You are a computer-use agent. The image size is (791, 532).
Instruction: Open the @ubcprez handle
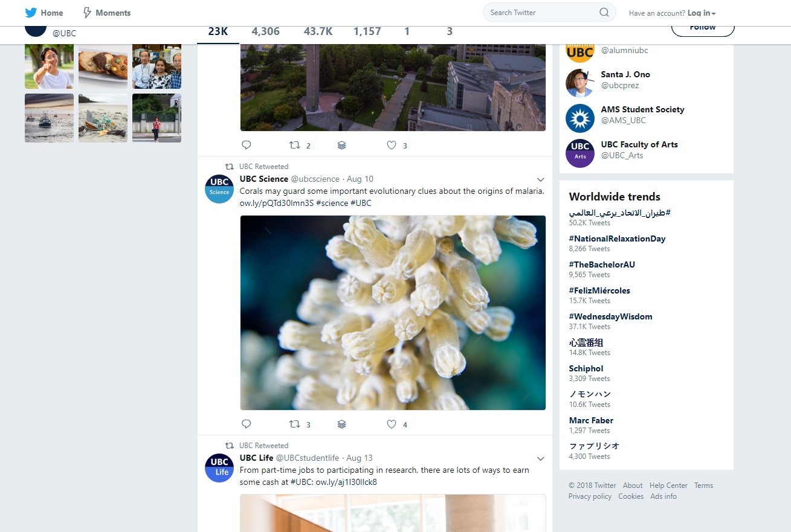click(620, 86)
